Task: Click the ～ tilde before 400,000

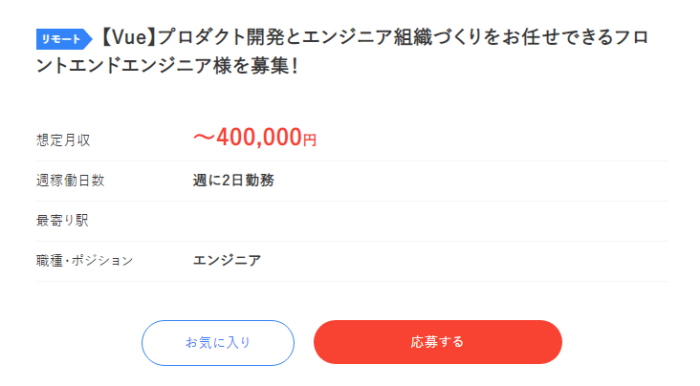Action: 204,137
